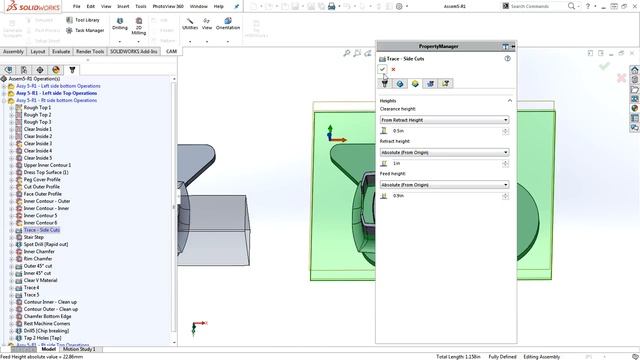Click the Search Commands box

pyautogui.click(x=535, y=6)
